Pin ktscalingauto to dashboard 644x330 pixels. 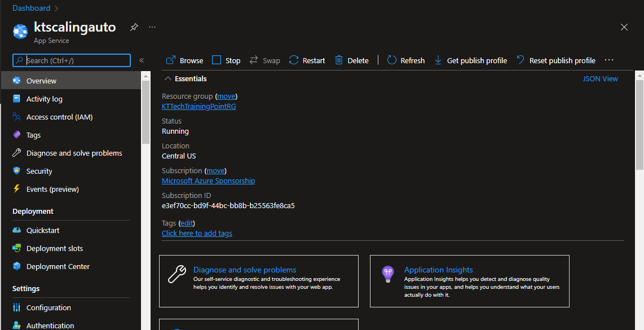(134, 27)
